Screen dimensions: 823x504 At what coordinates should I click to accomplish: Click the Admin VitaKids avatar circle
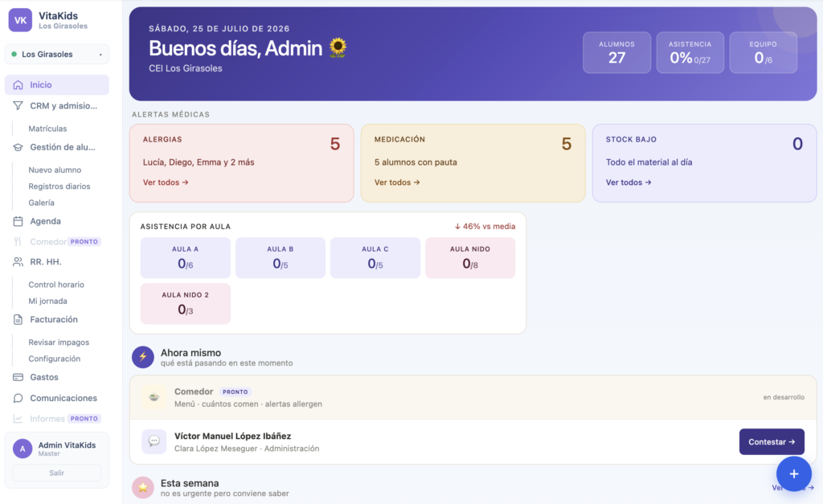[23, 449]
